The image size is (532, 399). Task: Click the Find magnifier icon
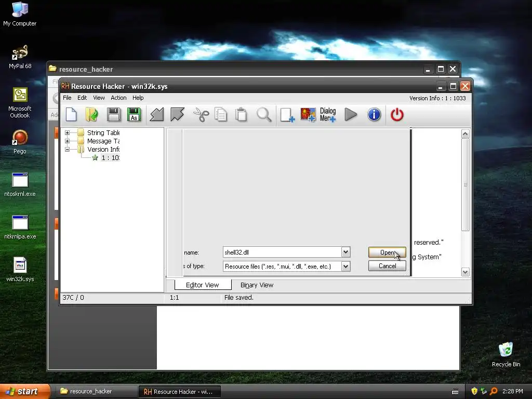[263, 115]
